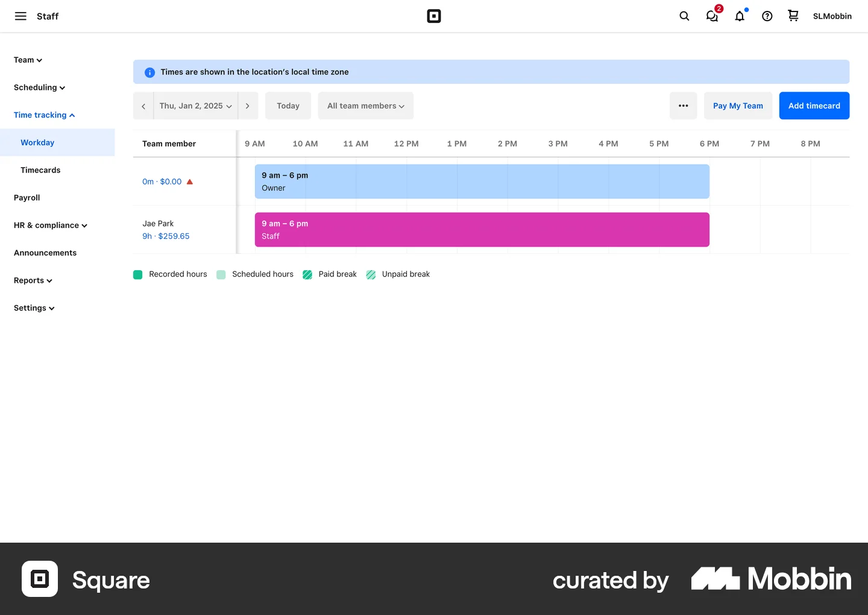Screen dimensions: 868x615
Task: Go to the previous day arrow
Action: (143, 106)
